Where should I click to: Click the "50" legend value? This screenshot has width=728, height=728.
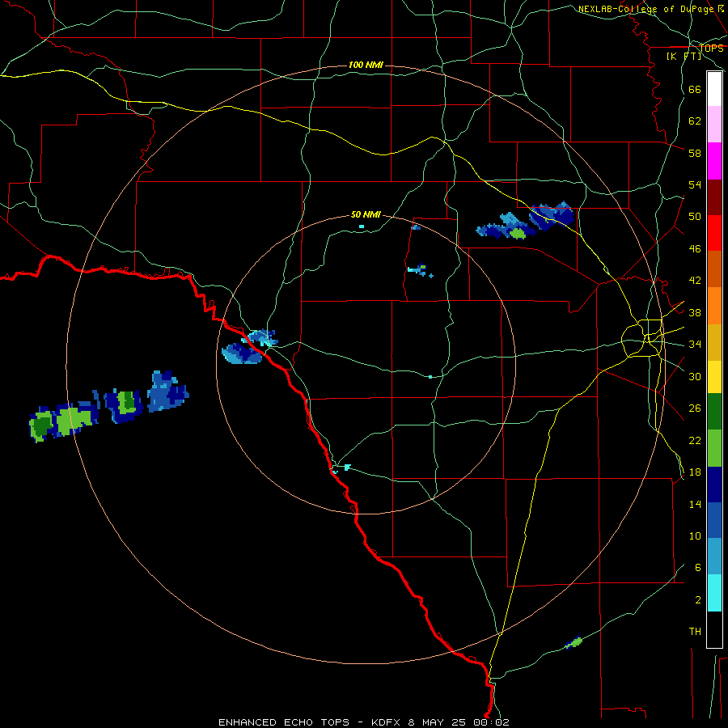(695, 216)
